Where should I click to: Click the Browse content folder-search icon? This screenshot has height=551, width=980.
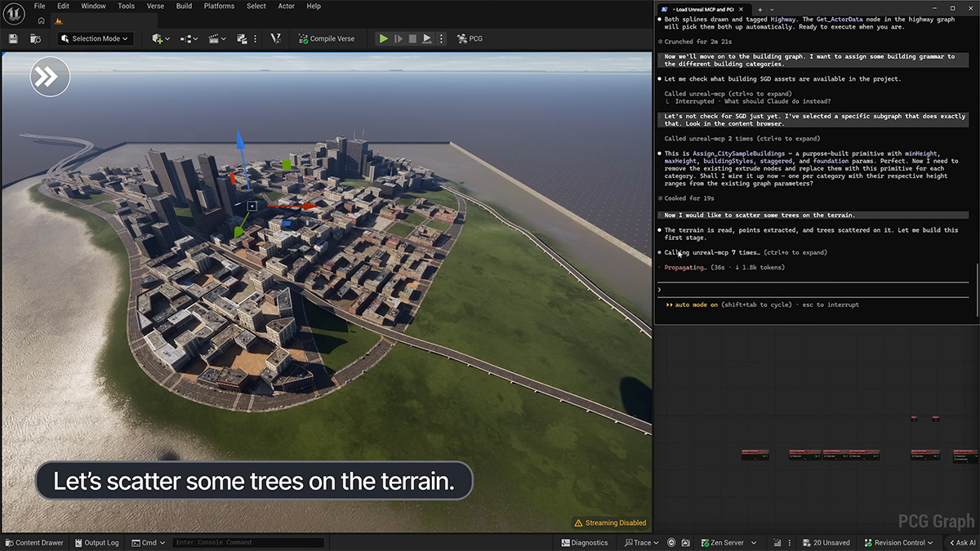[x=35, y=38]
